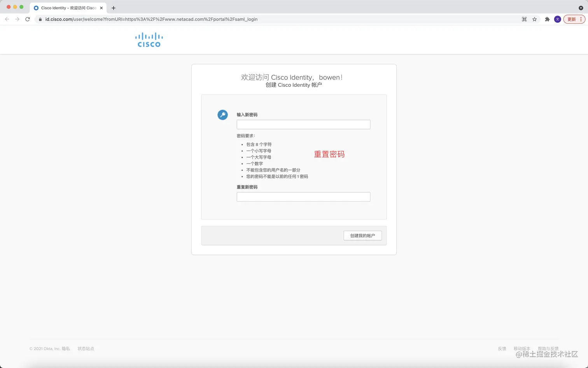This screenshot has width=588, height=368.
Task: Click the 一个小写字母 requirement text
Action: (x=259, y=151)
